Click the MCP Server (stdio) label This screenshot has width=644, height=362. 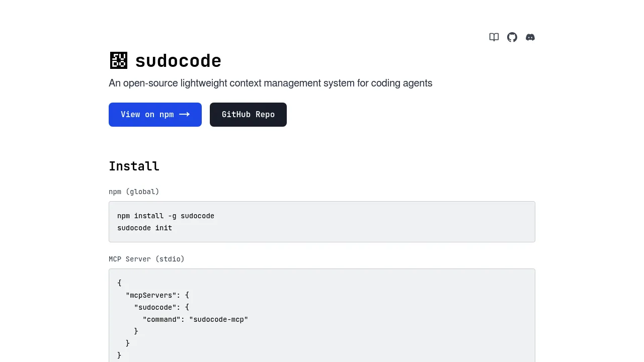[146, 259]
